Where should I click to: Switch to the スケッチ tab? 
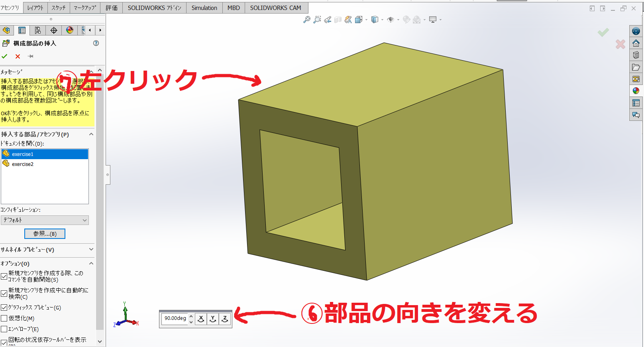59,8
